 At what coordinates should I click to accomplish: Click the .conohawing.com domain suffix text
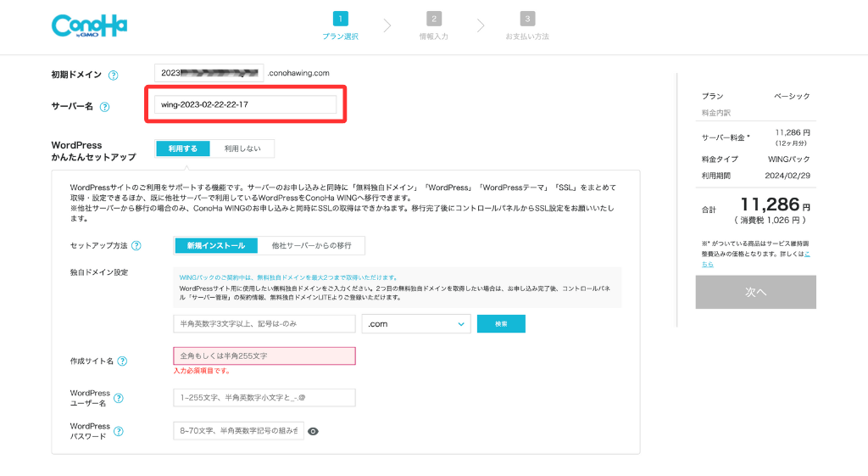point(298,73)
